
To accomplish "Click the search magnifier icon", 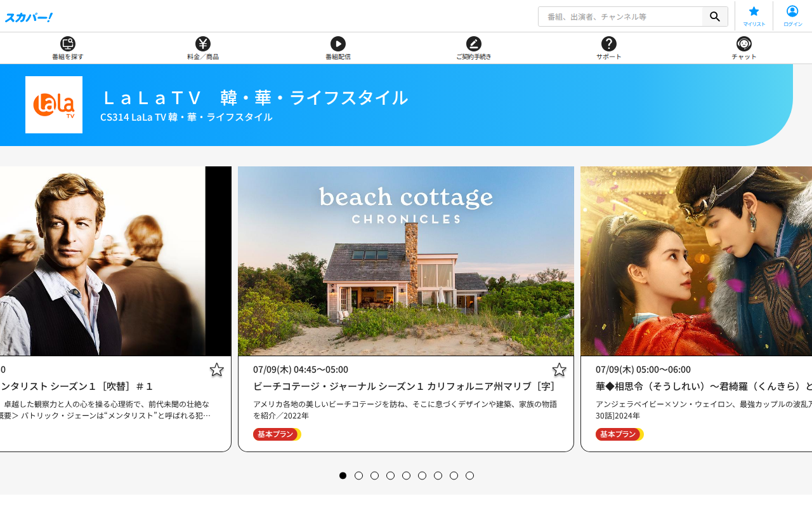I will click(x=715, y=17).
